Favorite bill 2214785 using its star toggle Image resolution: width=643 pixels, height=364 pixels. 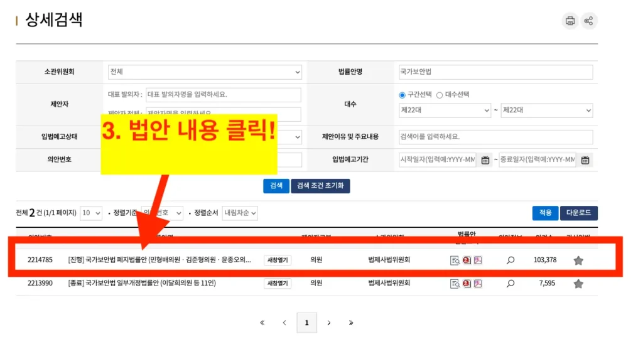click(x=577, y=260)
